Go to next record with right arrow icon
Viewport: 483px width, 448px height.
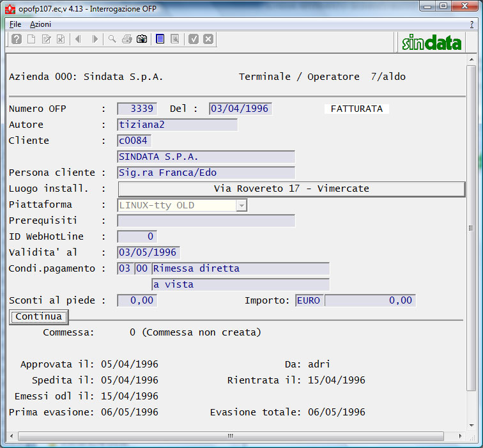pos(95,39)
